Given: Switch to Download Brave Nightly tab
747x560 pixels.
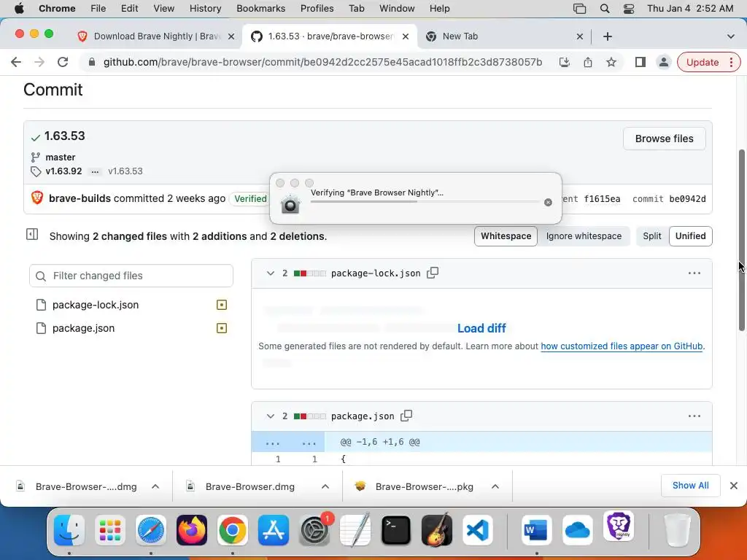Looking at the screenshot, I should pos(158,36).
